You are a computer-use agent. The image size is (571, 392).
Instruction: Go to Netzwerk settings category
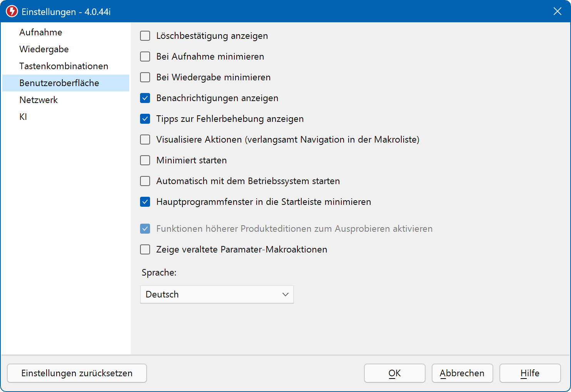tap(38, 100)
